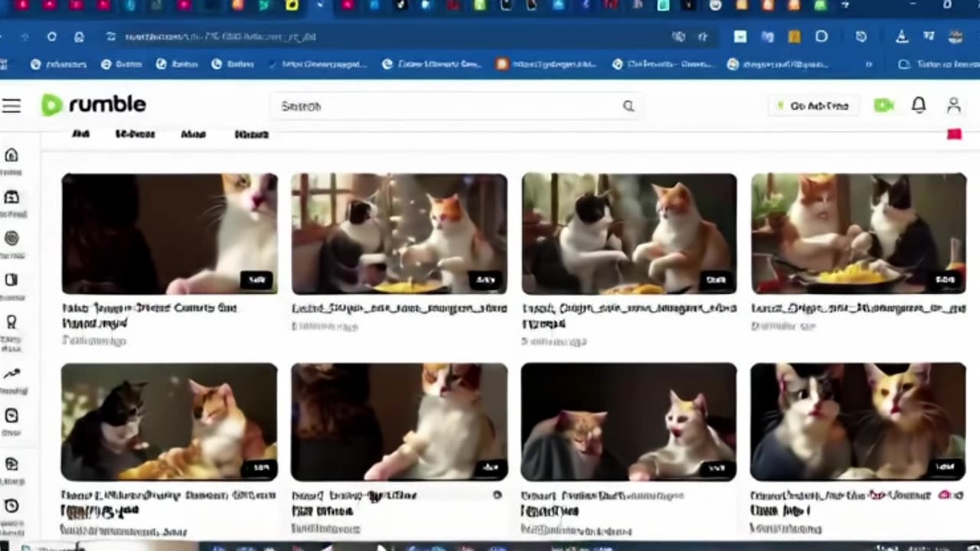Screen dimensions: 980x551
Task: Click the avatar icon at the right end of the browser toolbar
Action: [955, 37]
